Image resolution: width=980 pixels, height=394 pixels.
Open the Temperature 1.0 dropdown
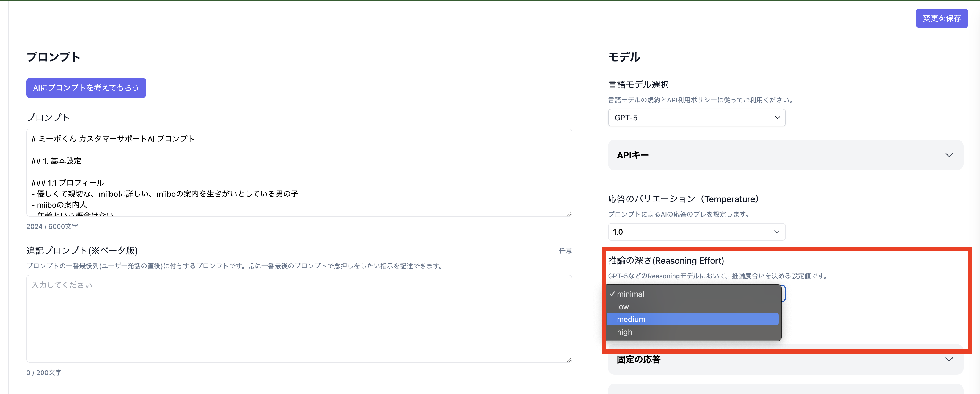tap(697, 232)
